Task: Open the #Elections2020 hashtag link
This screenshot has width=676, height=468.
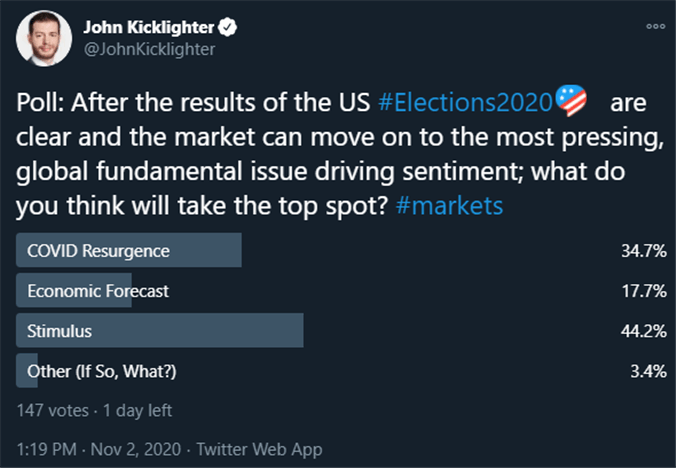Action: [465, 103]
